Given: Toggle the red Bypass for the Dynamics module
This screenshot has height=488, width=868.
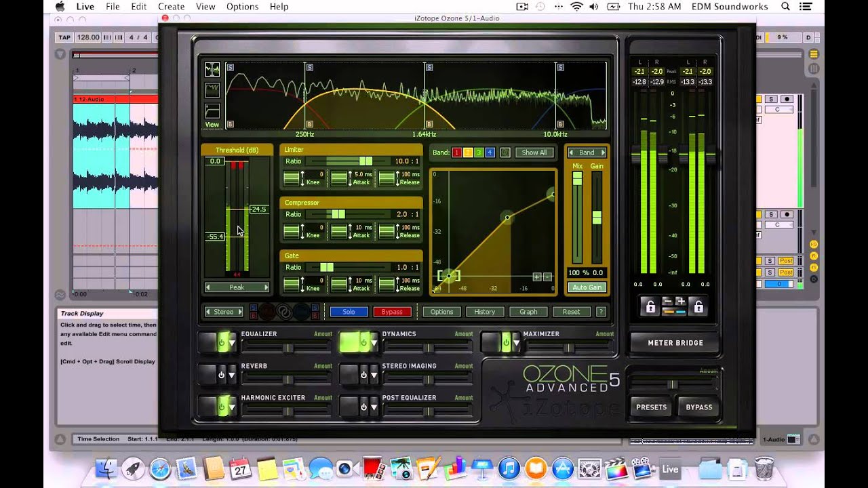Looking at the screenshot, I should pos(392,312).
